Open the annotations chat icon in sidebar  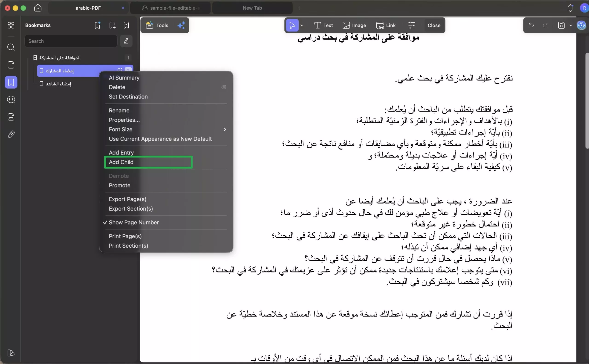click(11, 99)
